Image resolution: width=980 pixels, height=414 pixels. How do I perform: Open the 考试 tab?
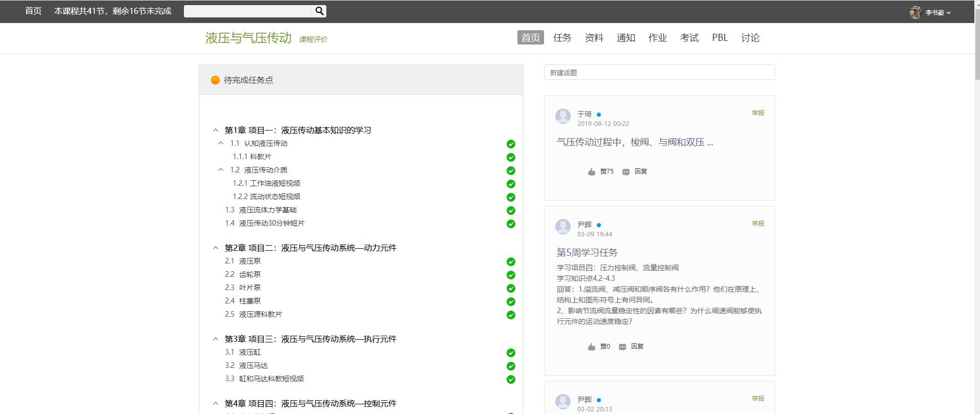click(x=689, y=38)
